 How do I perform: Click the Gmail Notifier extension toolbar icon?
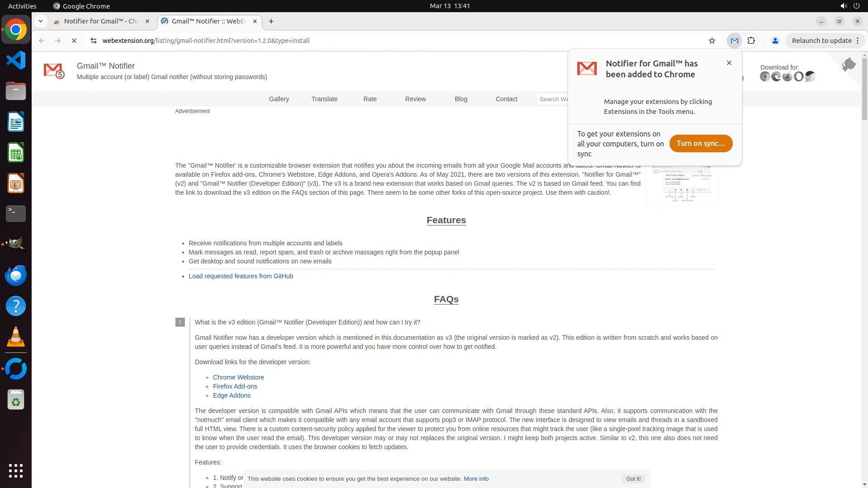point(734,41)
